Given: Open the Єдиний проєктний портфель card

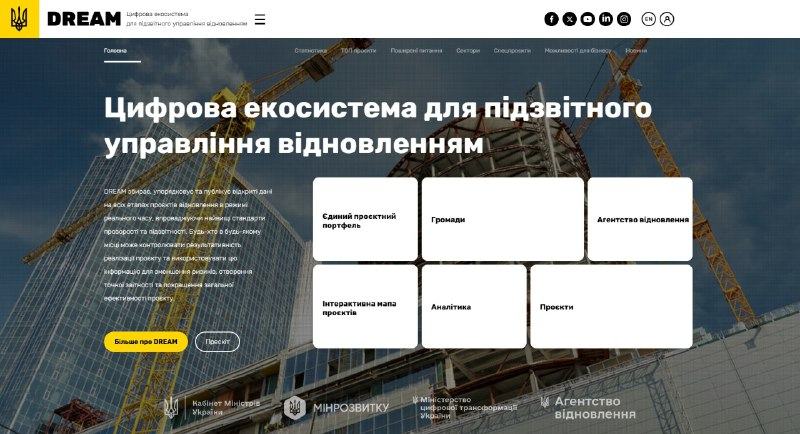Looking at the screenshot, I should point(365,220).
